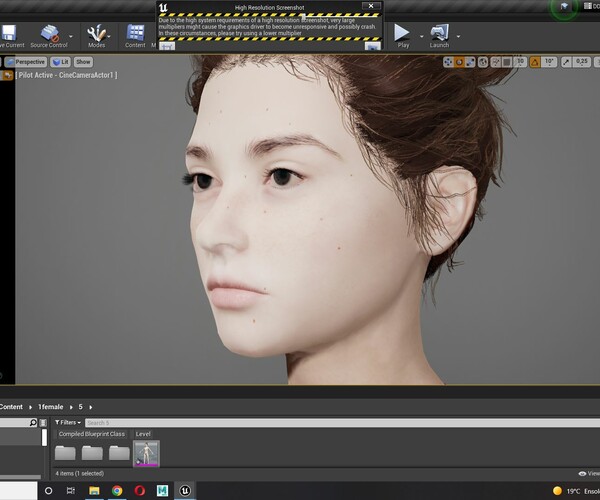Expand Source Control dropdown arrow
The width and height of the screenshot is (600, 500).
71,36
